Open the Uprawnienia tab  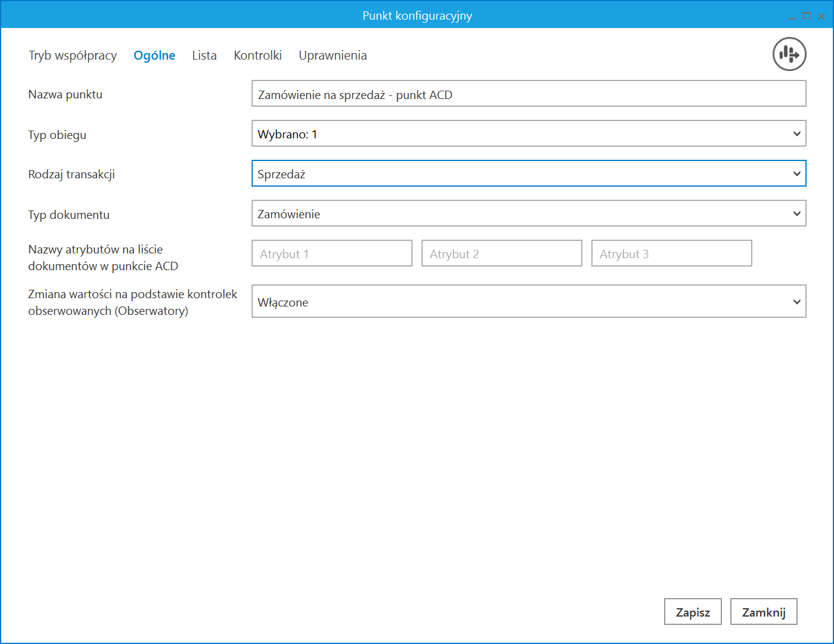[x=333, y=55]
